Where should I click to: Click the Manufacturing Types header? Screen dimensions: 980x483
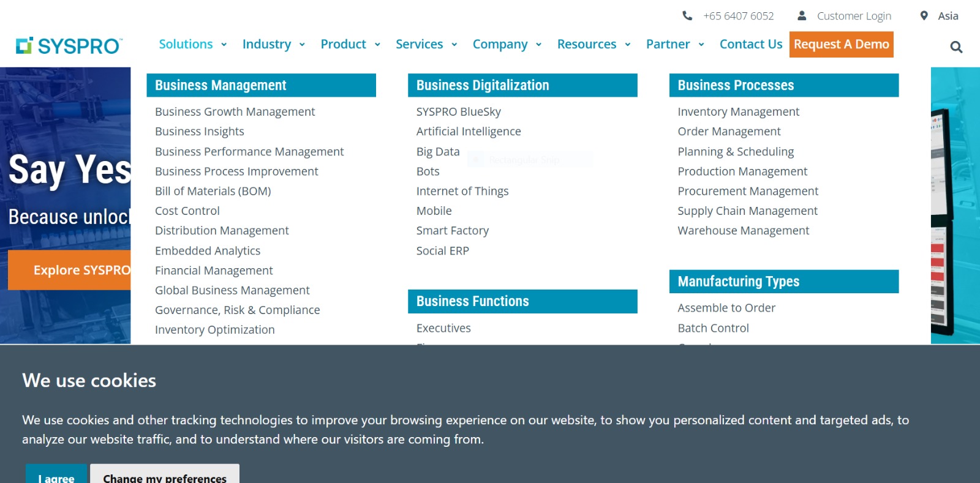click(x=784, y=281)
